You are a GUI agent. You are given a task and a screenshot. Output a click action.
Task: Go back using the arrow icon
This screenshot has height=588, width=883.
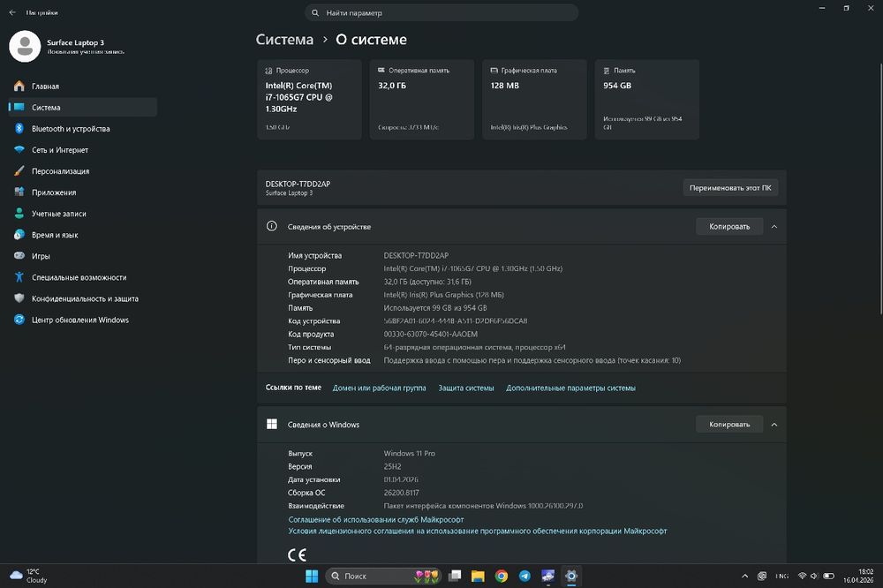click(12, 12)
